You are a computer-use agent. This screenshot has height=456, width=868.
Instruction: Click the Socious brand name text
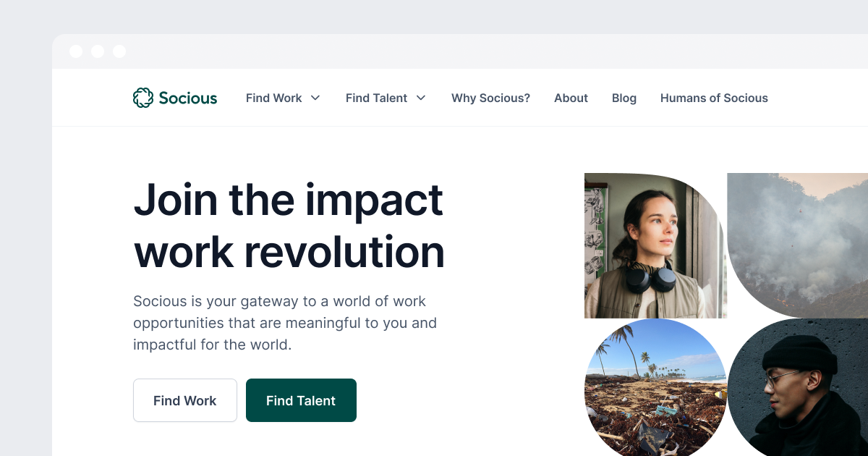click(188, 98)
